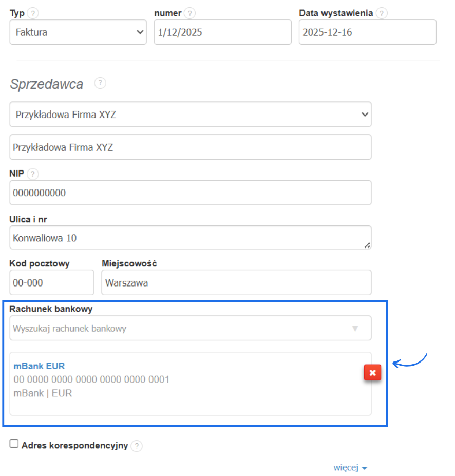Screen dimensions: 455x476
Task: Open the NIP help tooltip
Action: [32, 174]
